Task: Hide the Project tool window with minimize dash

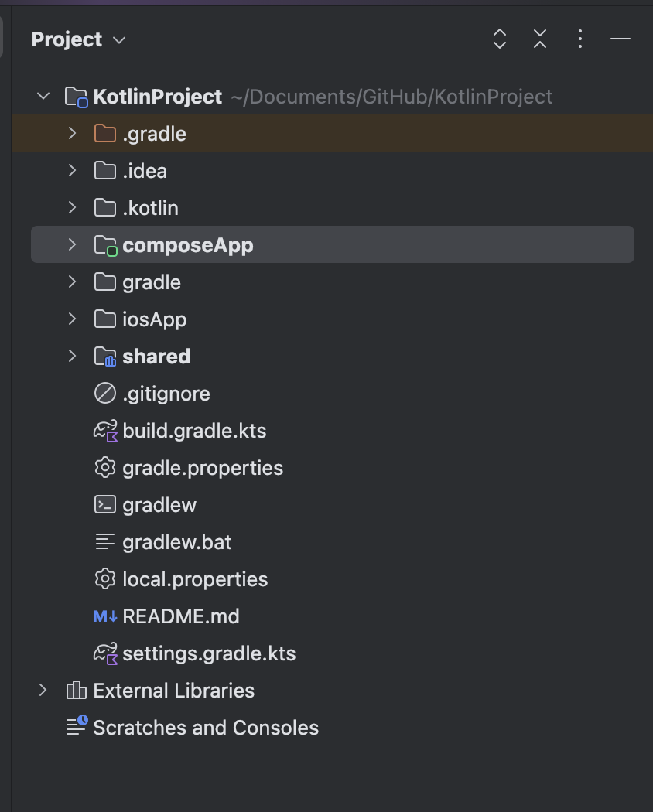Action: [621, 39]
